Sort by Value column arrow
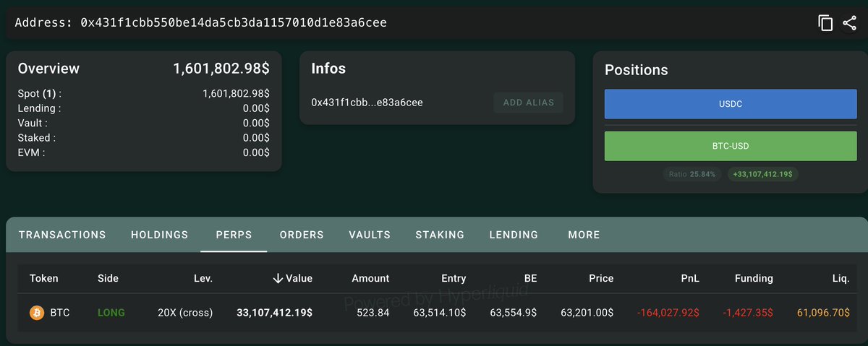 point(278,278)
